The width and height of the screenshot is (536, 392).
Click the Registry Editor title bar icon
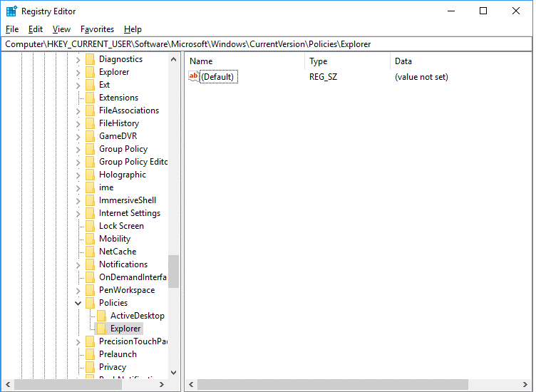pos(11,11)
